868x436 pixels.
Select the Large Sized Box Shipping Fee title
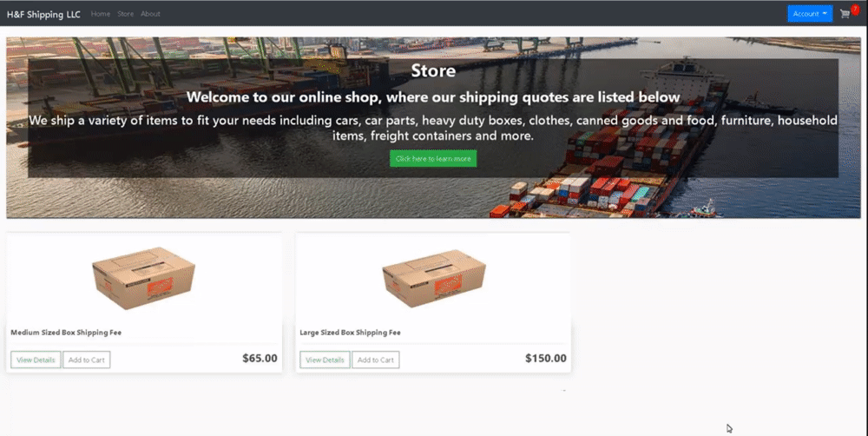click(350, 333)
